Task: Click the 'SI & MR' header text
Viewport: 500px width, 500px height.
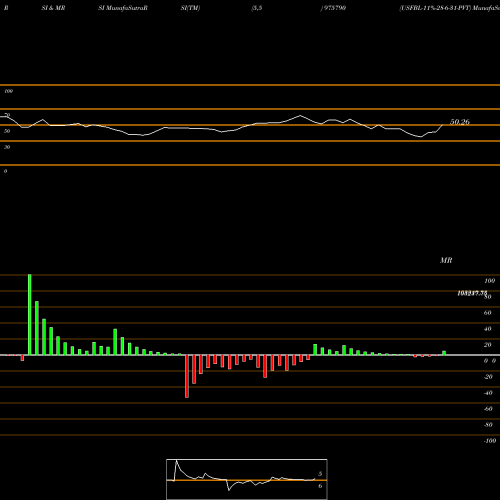Action: 53,8
